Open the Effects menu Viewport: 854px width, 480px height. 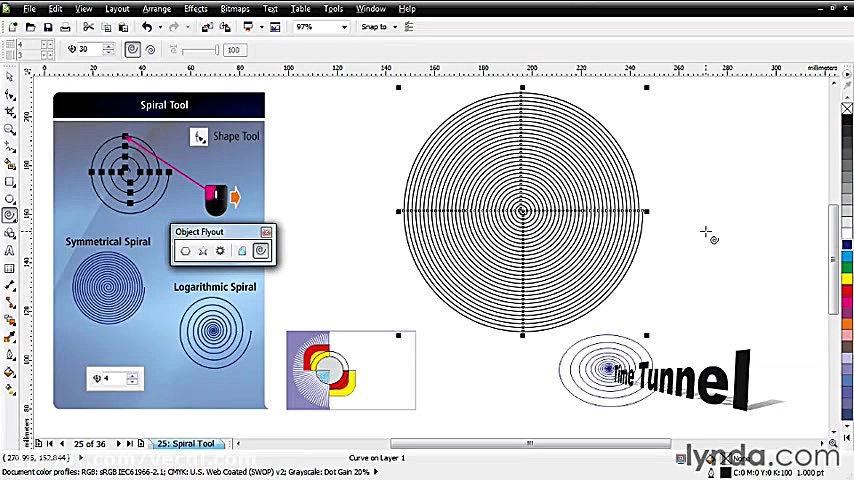(x=196, y=9)
